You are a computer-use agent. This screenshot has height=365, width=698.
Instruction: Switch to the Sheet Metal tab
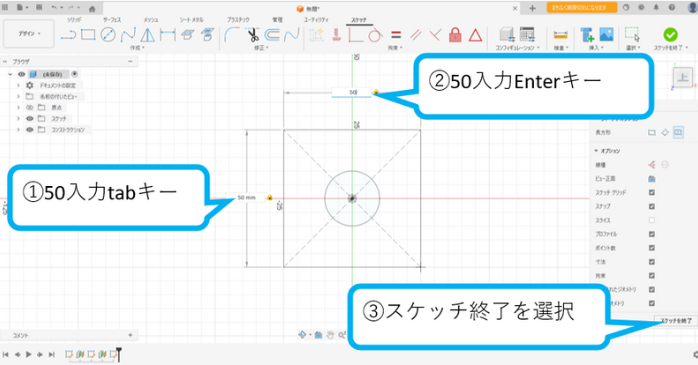click(191, 20)
